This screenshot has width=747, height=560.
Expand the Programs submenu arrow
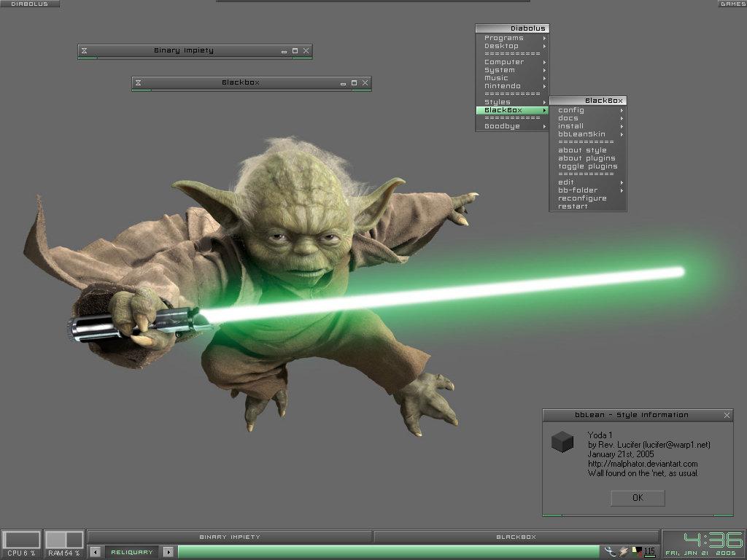pos(544,38)
